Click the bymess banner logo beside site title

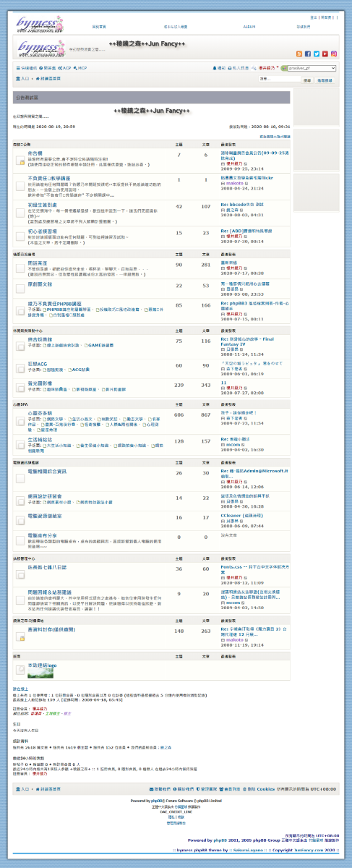click(x=43, y=48)
